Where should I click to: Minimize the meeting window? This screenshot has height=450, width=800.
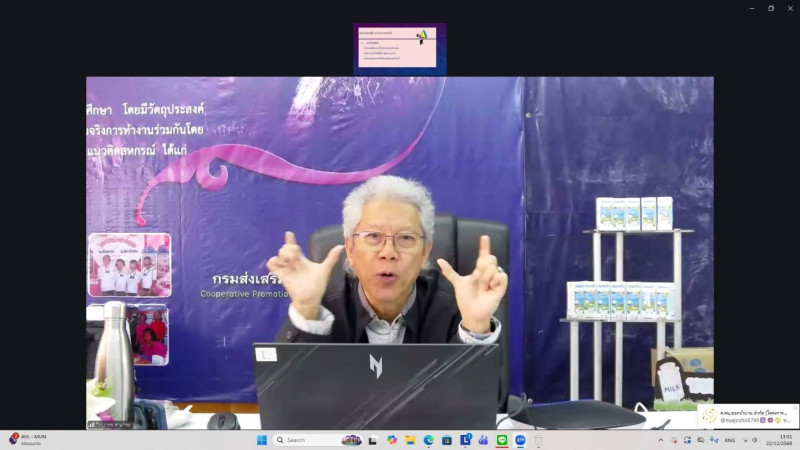pos(752,8)
